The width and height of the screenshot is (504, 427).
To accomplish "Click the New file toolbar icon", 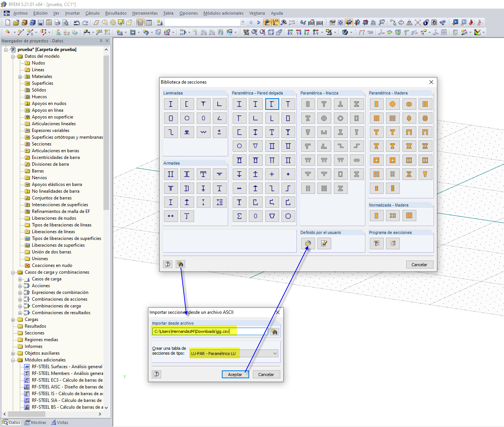I will [x=7, y=22].
